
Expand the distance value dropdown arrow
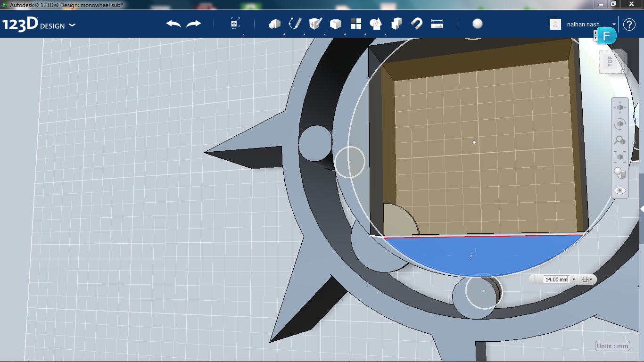[x=574, y=280]
